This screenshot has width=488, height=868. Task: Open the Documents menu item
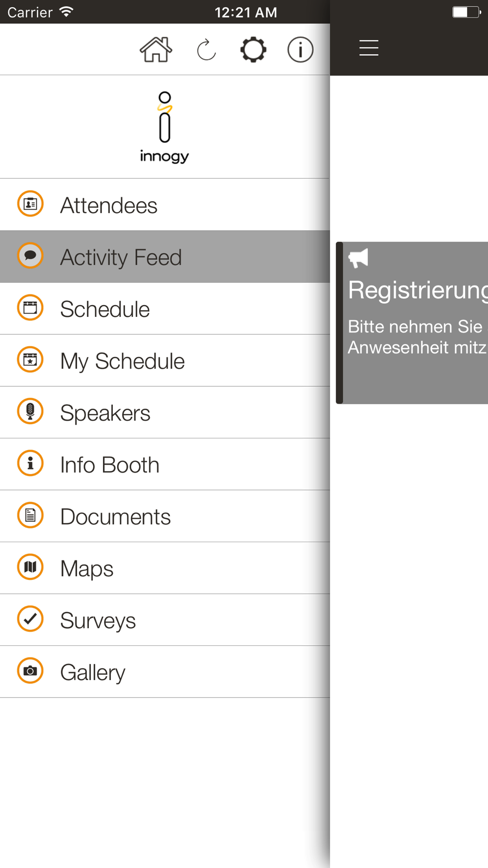pos(165,516)
